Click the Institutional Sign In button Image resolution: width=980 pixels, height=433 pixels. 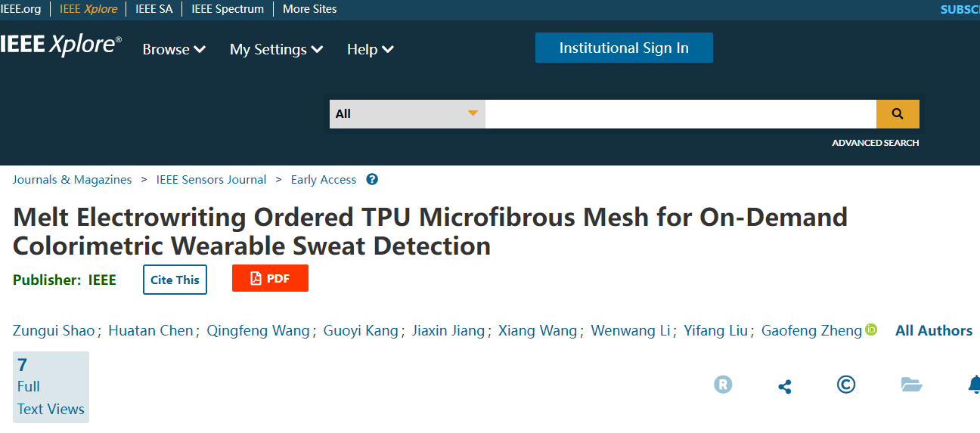point(624,48)
